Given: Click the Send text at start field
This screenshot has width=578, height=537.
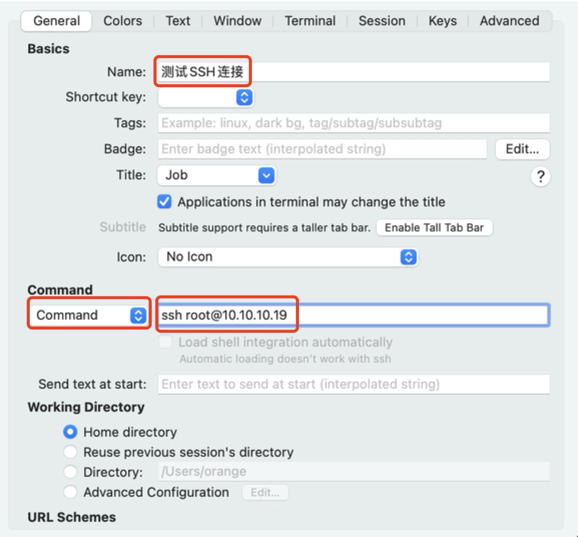Looking at the screenshot, I should pyautogui.click(x=354, y=384).
